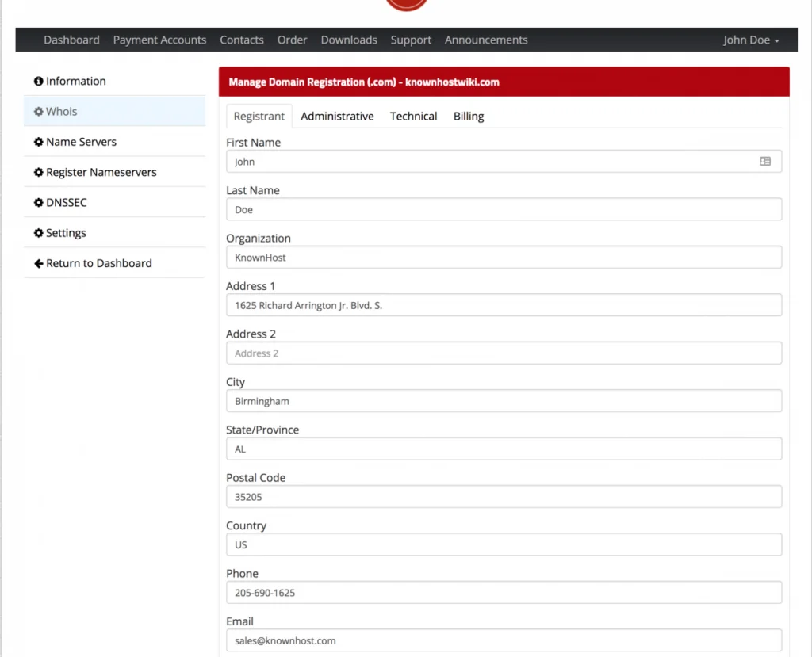The width and height of the screenshot is (812, 657).
Task: Click the Phone label
Action: [x=242, y=574]
